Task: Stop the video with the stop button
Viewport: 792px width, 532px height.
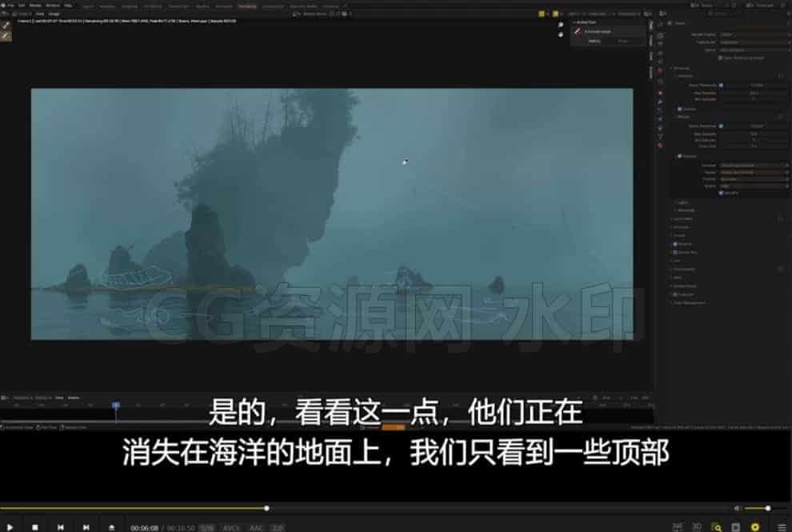Action: [x=35, y=527]
